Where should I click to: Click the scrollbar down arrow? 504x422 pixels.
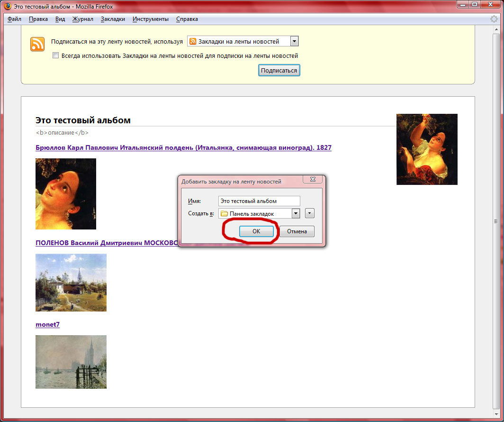tap(496, 414)
